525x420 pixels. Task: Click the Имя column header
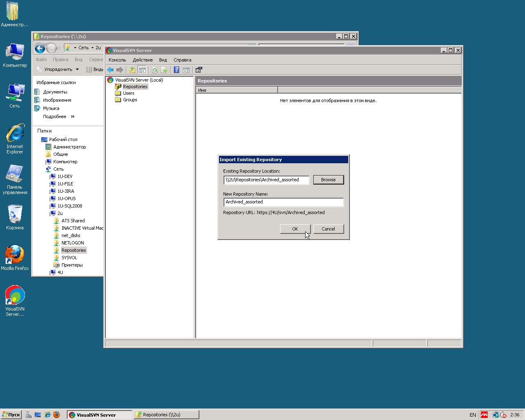point(237,90)
